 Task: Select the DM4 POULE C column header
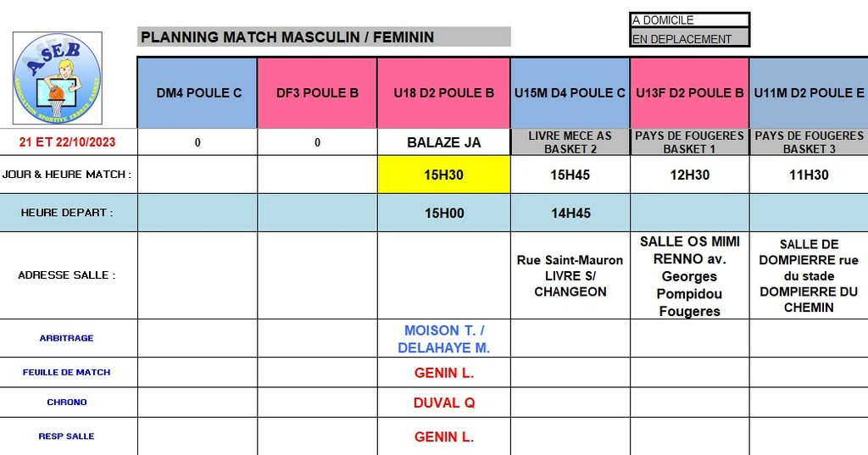(198, 93)
